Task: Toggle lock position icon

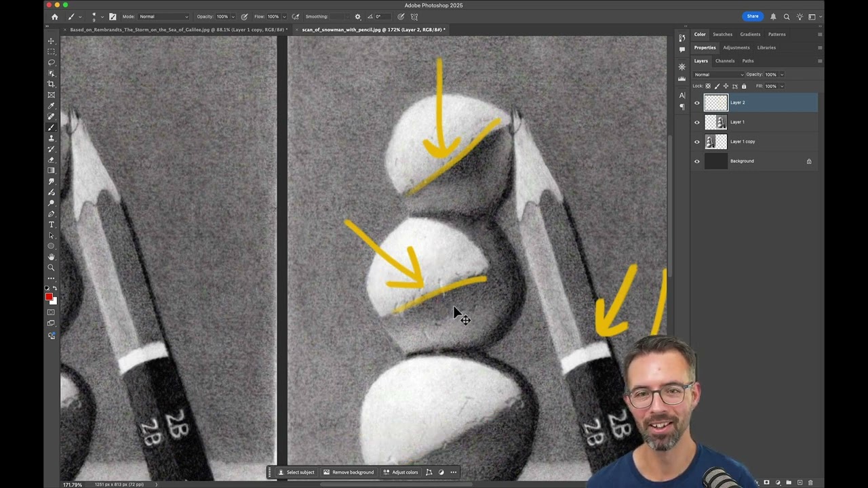Action: click(726, 86)
